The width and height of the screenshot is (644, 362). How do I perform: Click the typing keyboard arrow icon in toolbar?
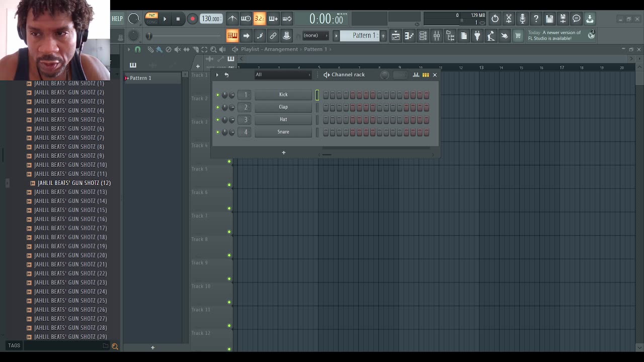click(246, 35)
